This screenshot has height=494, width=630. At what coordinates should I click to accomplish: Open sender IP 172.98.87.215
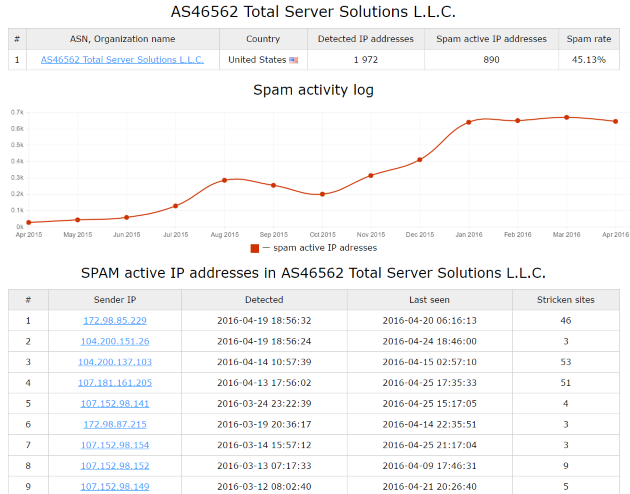click(115, 425)
